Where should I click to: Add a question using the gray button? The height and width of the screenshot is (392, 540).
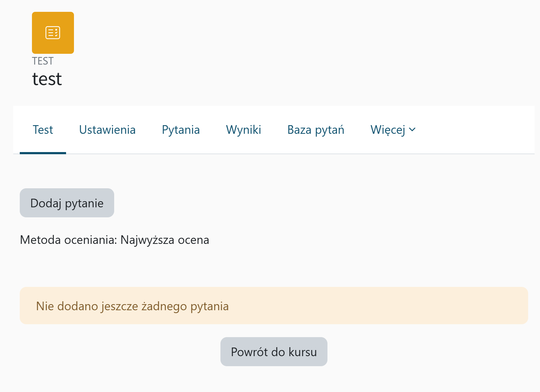pos(67,203)
